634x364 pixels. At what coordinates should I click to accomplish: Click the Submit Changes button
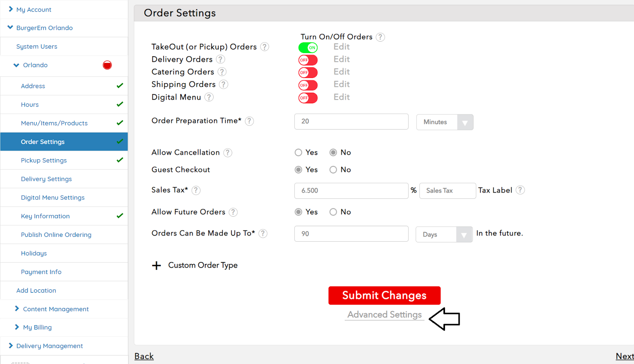pyautogui.click(x=384, y=295)
